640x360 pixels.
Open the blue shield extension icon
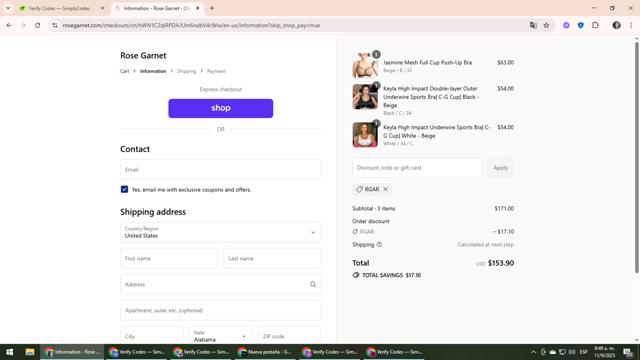580,25
